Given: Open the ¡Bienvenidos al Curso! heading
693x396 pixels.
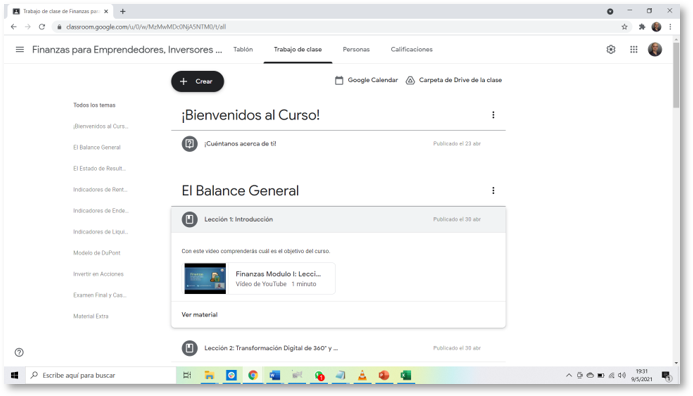Looking at the screenshot, I should [x=251, y=115].
